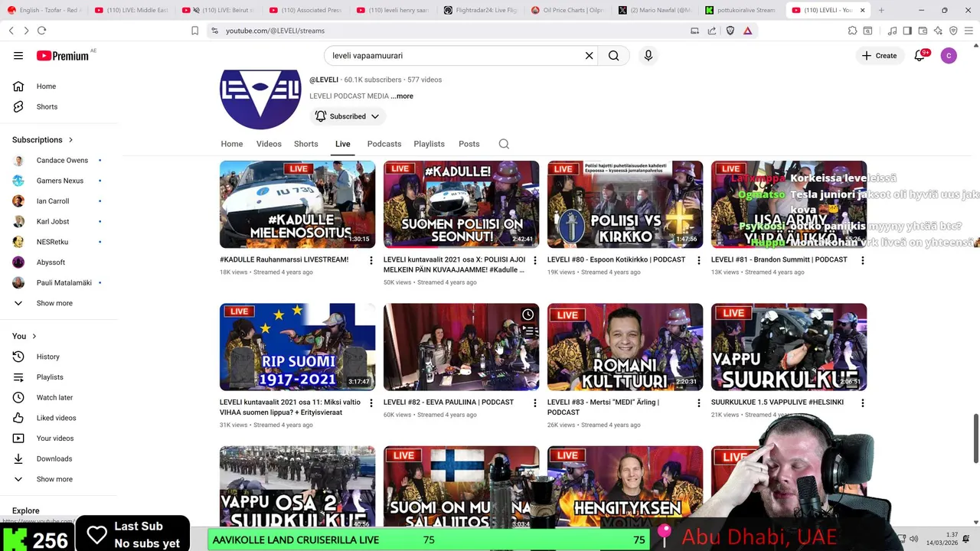The width and height of the screenshot is (980, 551).
Task: Play the ROMANI KULTTUURI thumbnail
Action: point(625,347)
